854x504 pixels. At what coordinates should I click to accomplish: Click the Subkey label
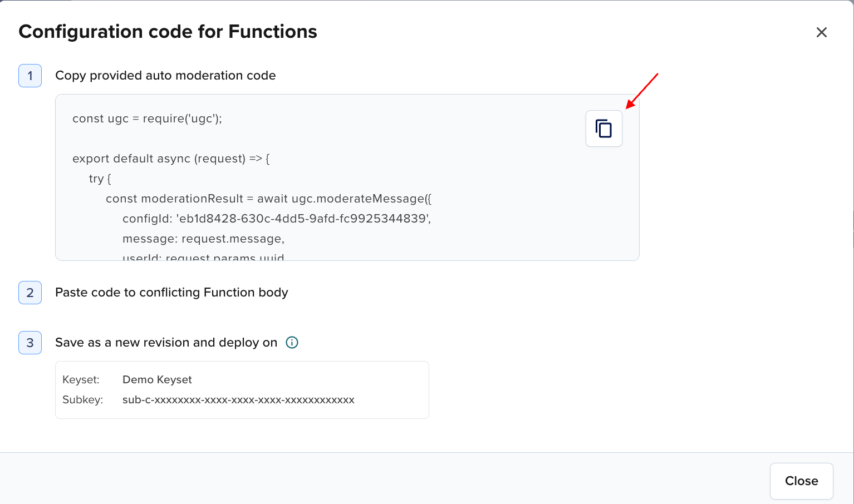pyautogui.click(x=82, y=399)
